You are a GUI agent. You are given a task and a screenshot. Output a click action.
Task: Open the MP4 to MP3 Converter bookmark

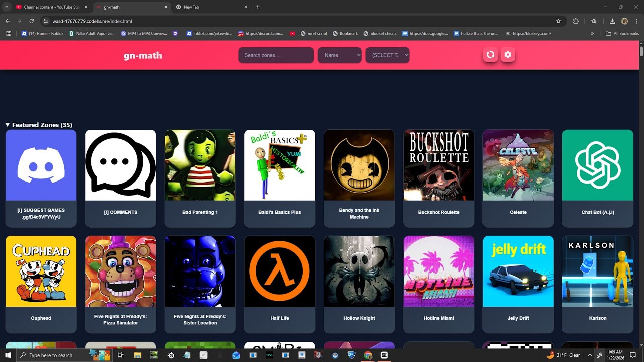(x=144, y=34)
